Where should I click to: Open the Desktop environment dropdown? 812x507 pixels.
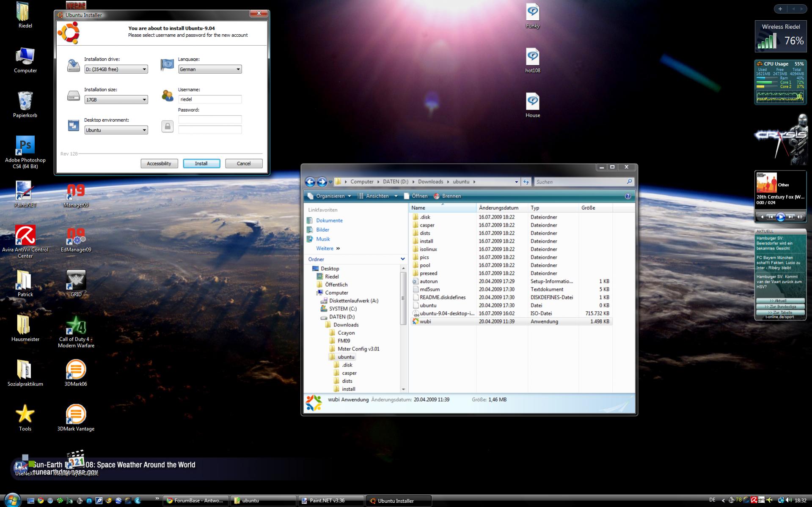[116, 130]
